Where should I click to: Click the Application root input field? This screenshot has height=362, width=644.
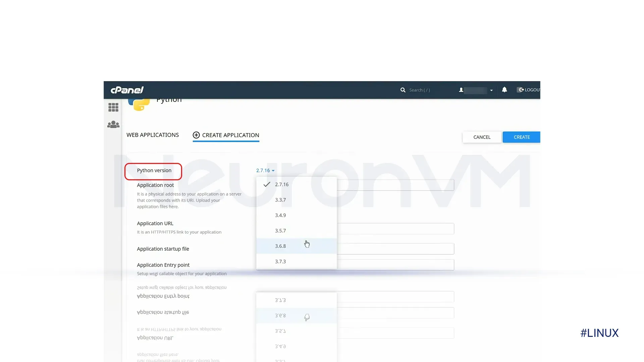pos(355,185)
